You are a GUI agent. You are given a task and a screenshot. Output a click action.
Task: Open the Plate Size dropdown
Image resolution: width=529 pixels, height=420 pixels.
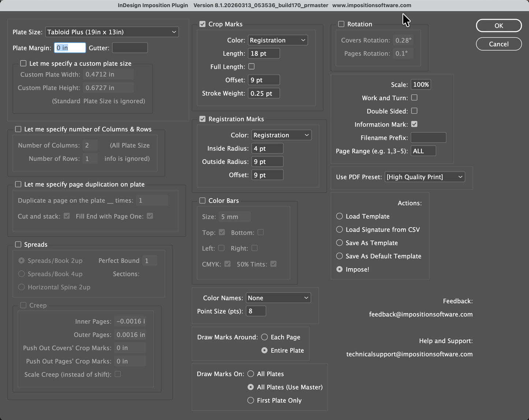pos(112,32)
